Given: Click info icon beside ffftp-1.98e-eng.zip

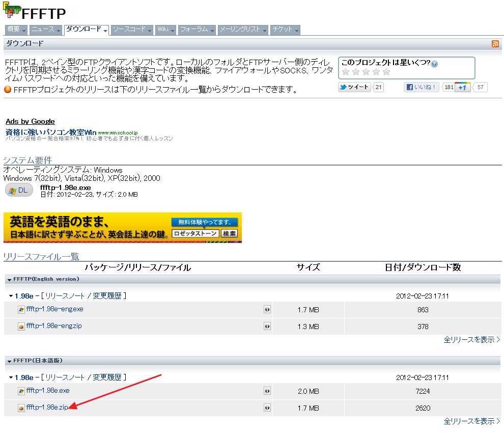Looking at the screenshot, I should pos(267,326).
